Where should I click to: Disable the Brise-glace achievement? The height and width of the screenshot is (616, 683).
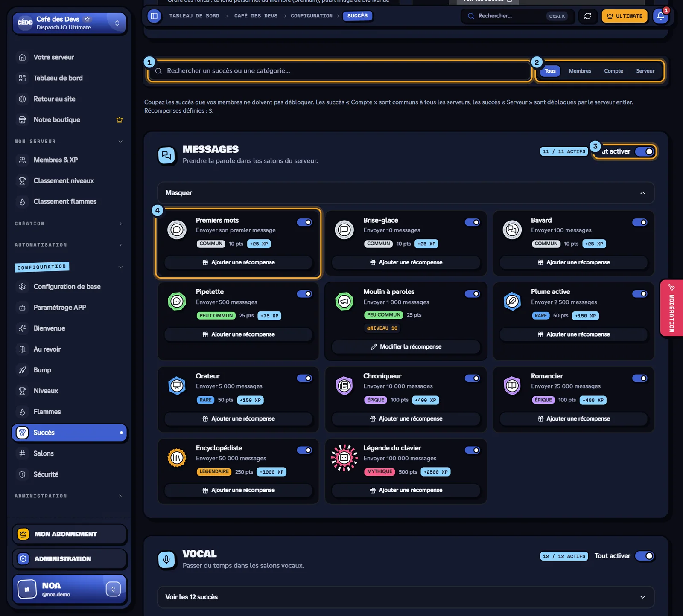(x=472, y=222)
